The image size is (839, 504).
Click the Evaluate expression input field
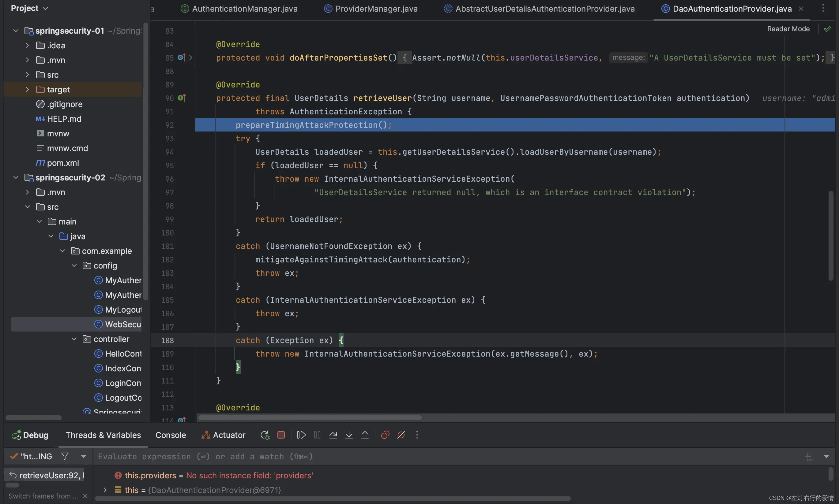tap(449, 457)
